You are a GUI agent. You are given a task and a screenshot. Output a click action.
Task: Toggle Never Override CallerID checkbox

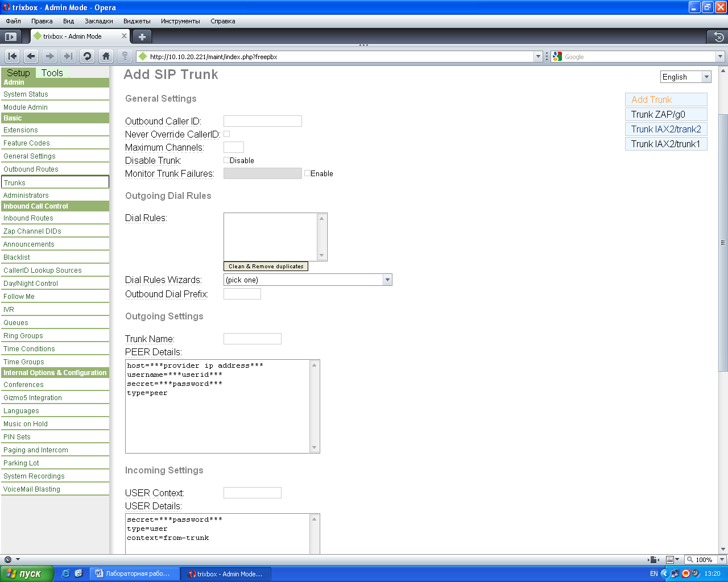[x=226, y=134]
